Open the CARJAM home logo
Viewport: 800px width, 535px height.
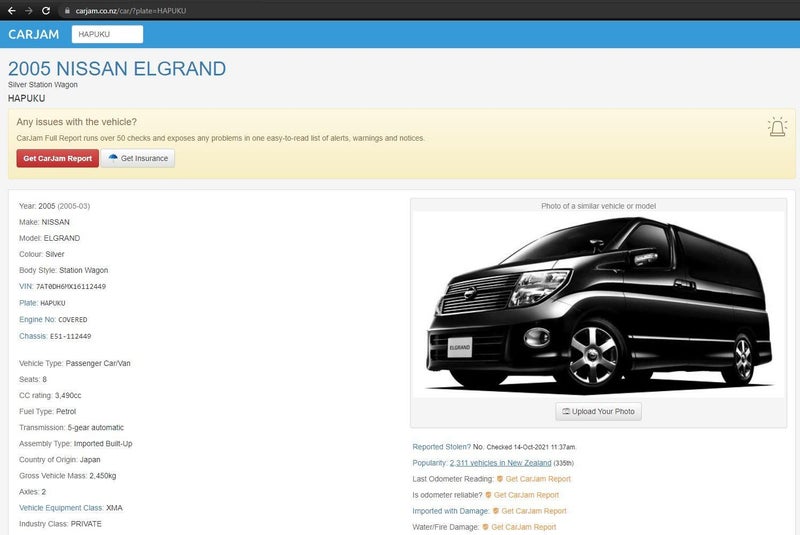point(34,34)
